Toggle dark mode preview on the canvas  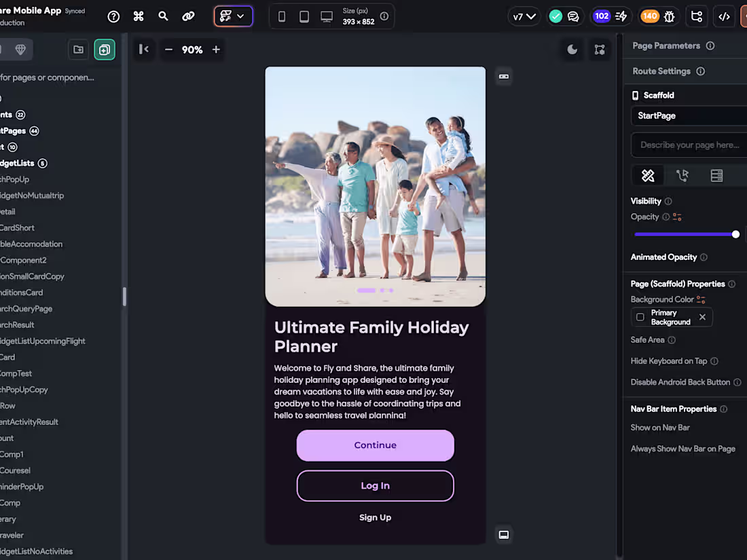click(x=572, y=49)
